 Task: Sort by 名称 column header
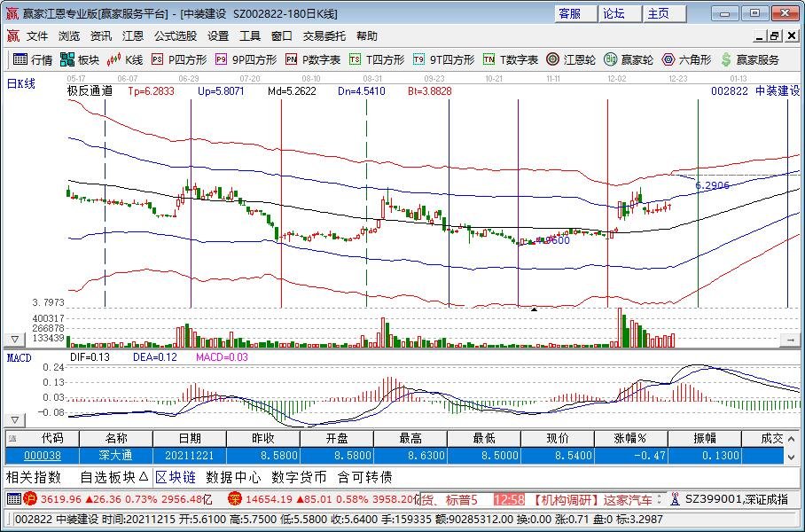[x=116, y=438]
